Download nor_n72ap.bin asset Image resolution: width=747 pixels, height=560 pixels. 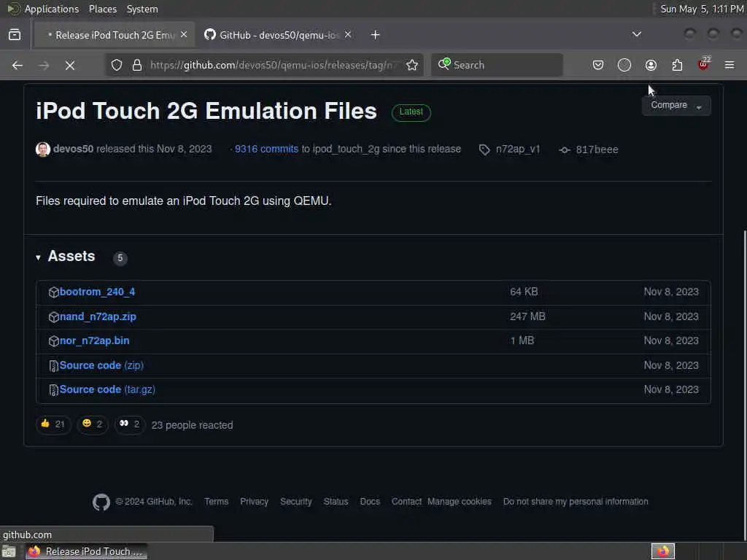pos(94,341)
